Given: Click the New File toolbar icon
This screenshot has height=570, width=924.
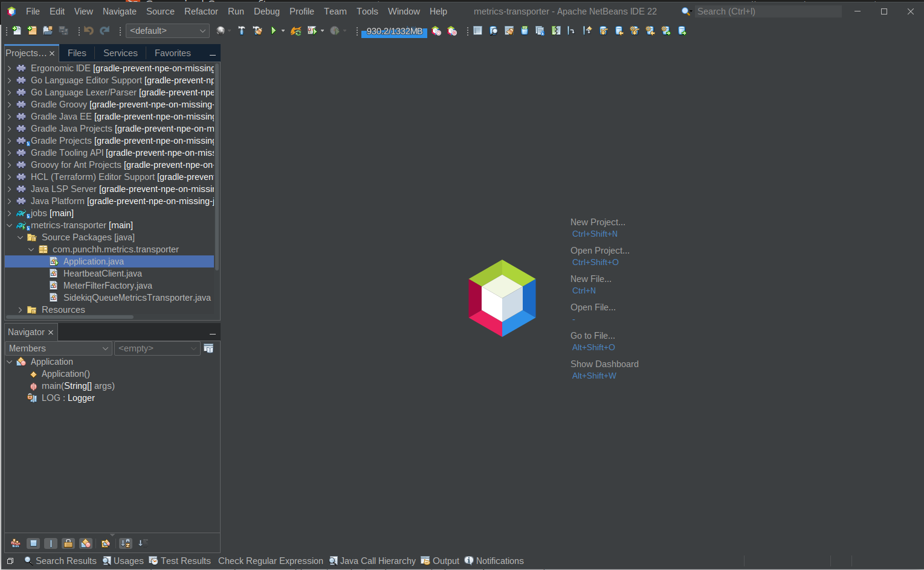Looking at the screenshot, I should [17, 31].
